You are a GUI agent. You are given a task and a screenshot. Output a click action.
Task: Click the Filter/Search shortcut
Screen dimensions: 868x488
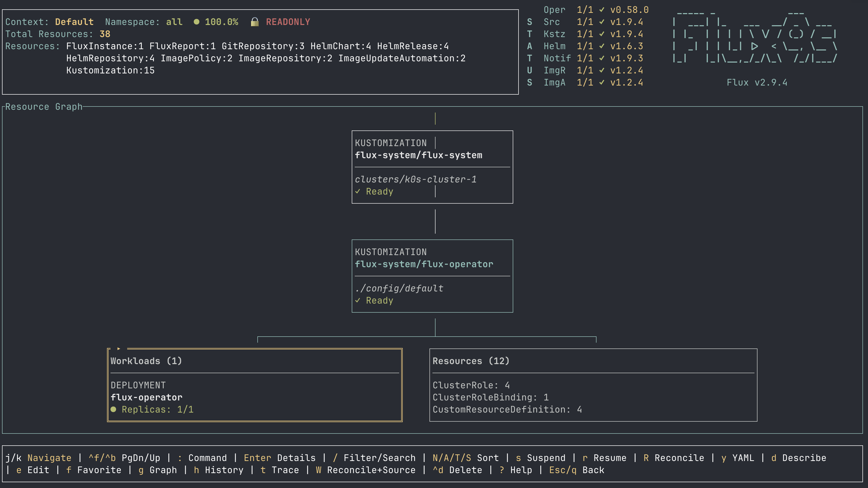coord(374,458)
